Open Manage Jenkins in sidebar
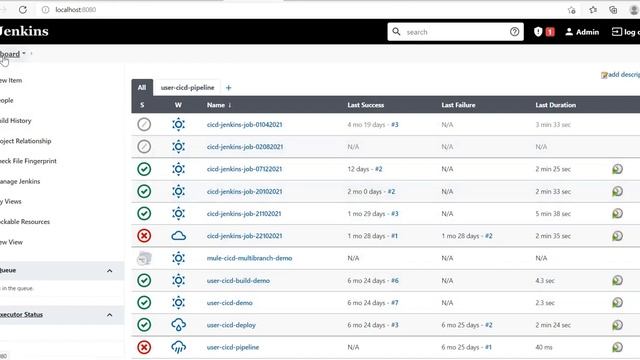 (20, 181)
